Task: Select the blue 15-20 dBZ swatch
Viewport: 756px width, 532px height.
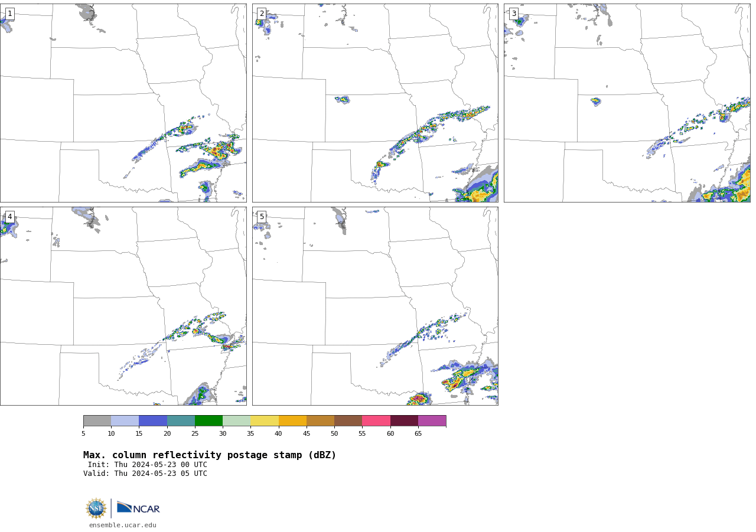Action: [x=153, y=421]
